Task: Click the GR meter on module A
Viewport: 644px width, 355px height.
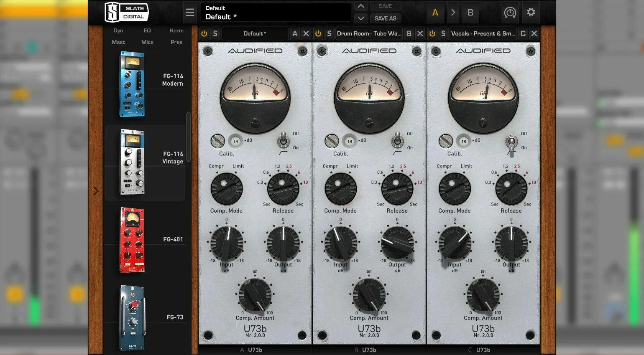Action: click(255, 98)
